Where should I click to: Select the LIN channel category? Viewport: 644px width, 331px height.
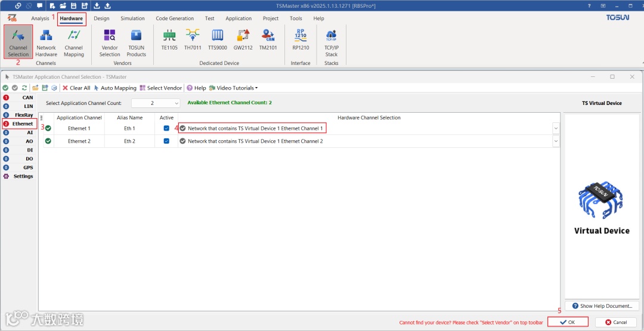[18, 106]
